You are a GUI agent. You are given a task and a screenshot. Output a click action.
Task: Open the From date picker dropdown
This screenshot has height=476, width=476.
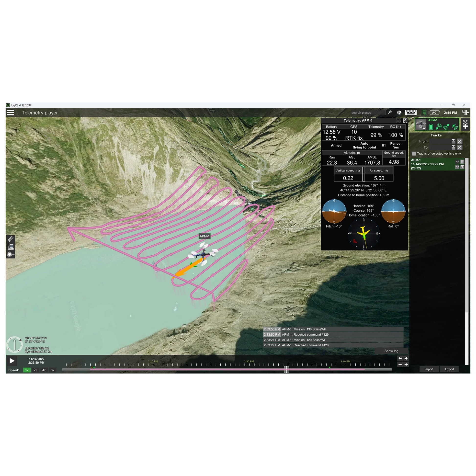(453, 141)
